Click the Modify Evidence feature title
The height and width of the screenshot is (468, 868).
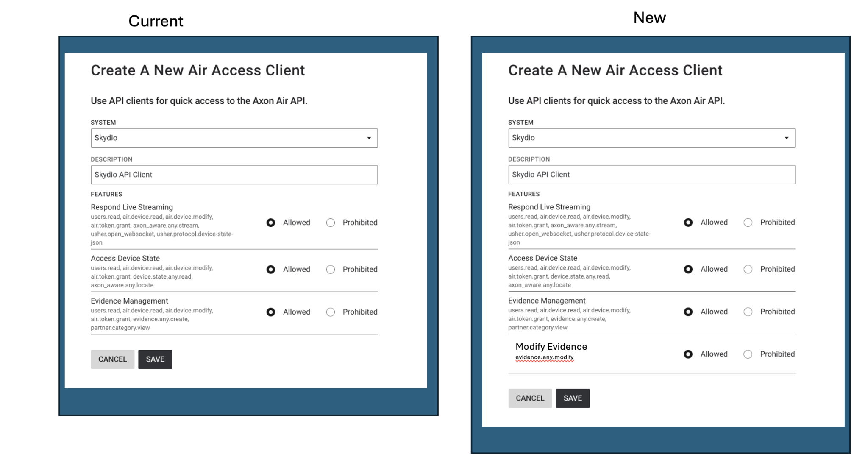click(551, 346)
